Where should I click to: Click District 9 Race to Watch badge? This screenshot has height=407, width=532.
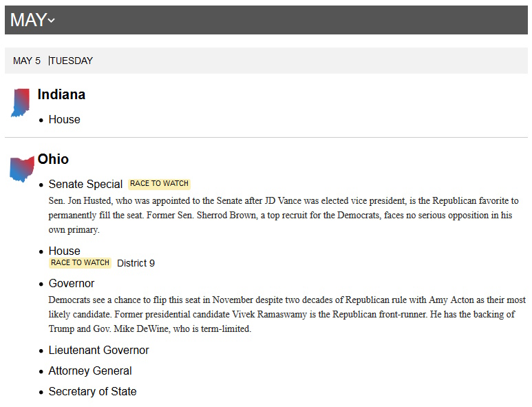click(81, 262)
